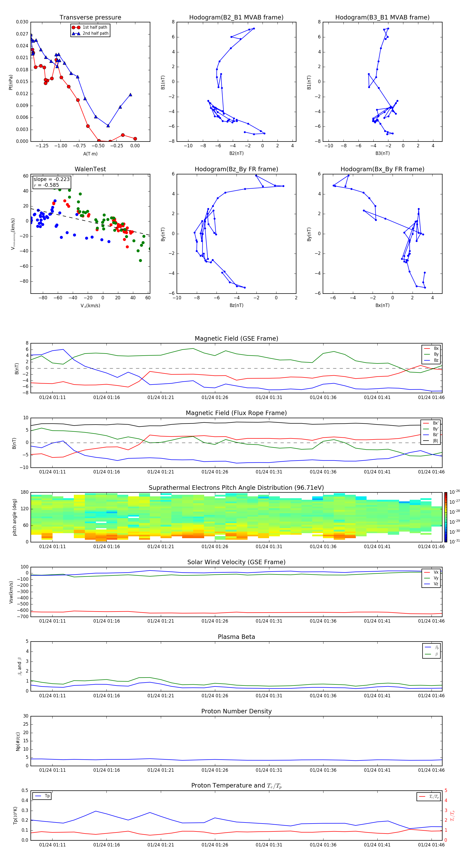Click the Bx legend entry in GSE panel
This screenshot has width=473, height=868.
431,349
